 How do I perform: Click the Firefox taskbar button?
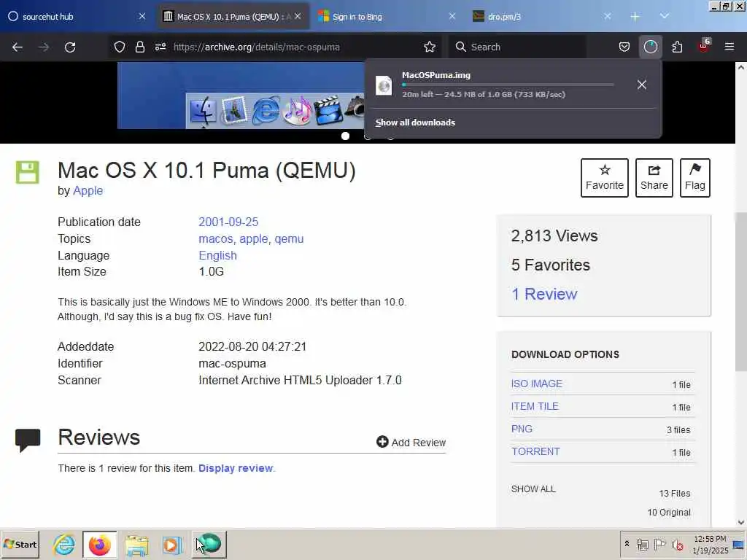pyautogui.click(x=99, y=544)
